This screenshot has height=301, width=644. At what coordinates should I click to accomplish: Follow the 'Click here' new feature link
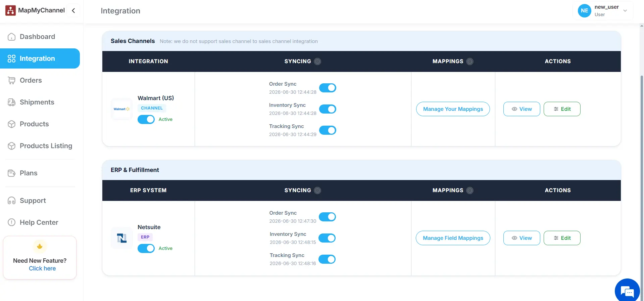click(42, 268)
